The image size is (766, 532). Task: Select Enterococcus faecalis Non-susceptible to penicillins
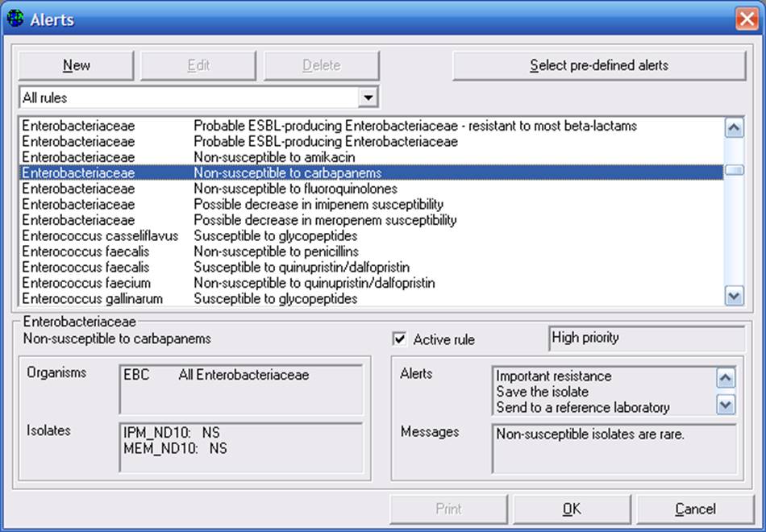click(276, 251)
